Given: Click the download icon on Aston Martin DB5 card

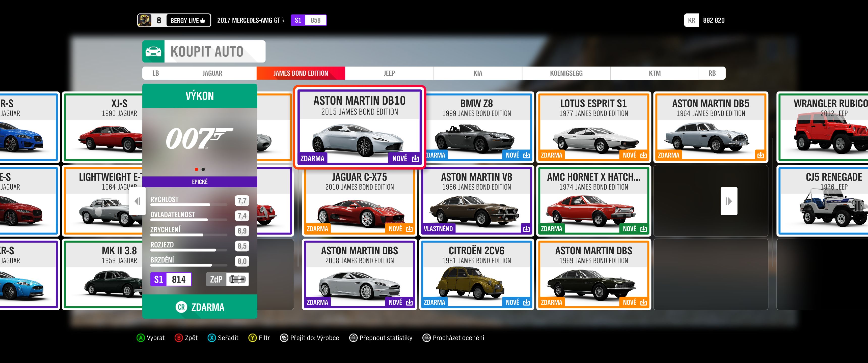Looking at the screenshot, I should coord(761,155).
